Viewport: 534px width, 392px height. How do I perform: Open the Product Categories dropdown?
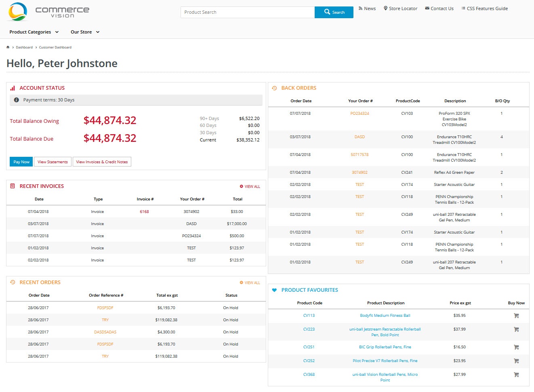pyautogui.click(x=34, y=32)
